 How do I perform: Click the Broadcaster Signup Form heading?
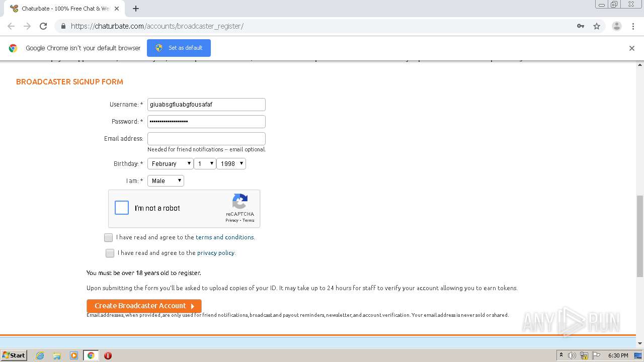pyautogui.click(x=69, y=82)
